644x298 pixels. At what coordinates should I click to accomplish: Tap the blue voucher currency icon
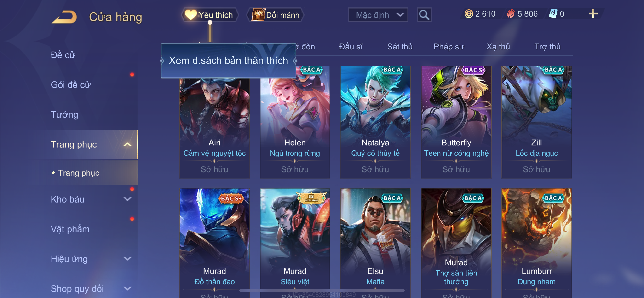(x=553, y=14)
